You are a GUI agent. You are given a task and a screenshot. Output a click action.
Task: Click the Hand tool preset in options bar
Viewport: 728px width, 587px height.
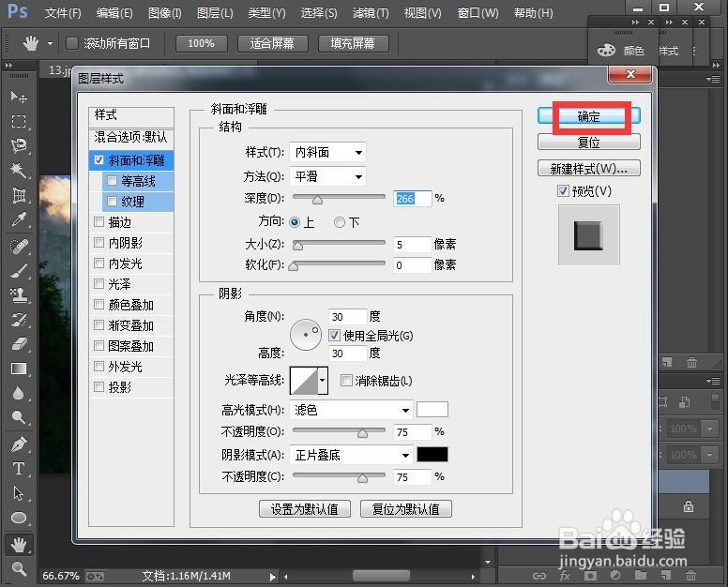tap(31, 44)
